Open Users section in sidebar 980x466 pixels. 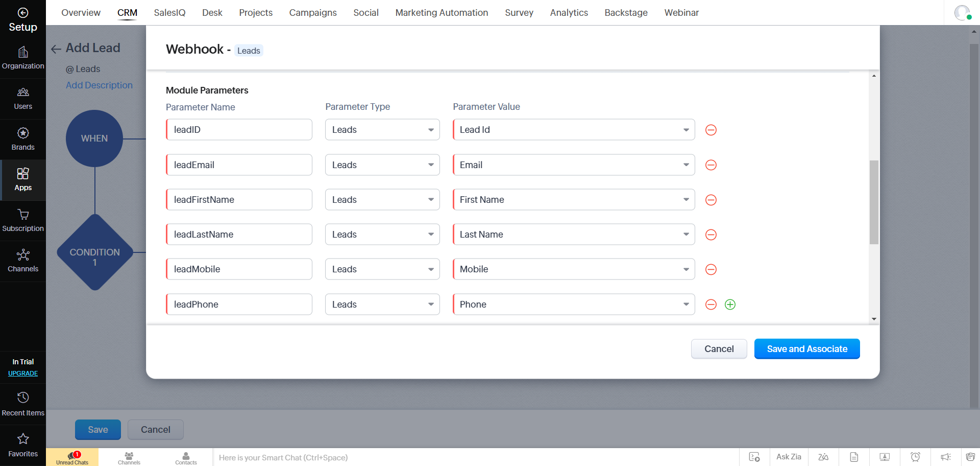click(x=23, y=99)
